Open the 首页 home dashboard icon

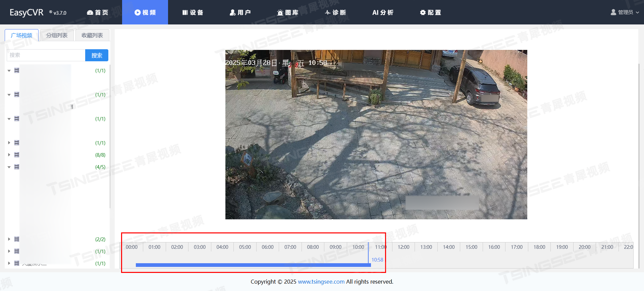90,12
